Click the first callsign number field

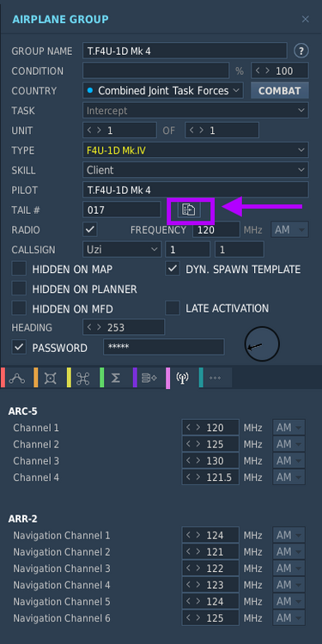(188, 249)
